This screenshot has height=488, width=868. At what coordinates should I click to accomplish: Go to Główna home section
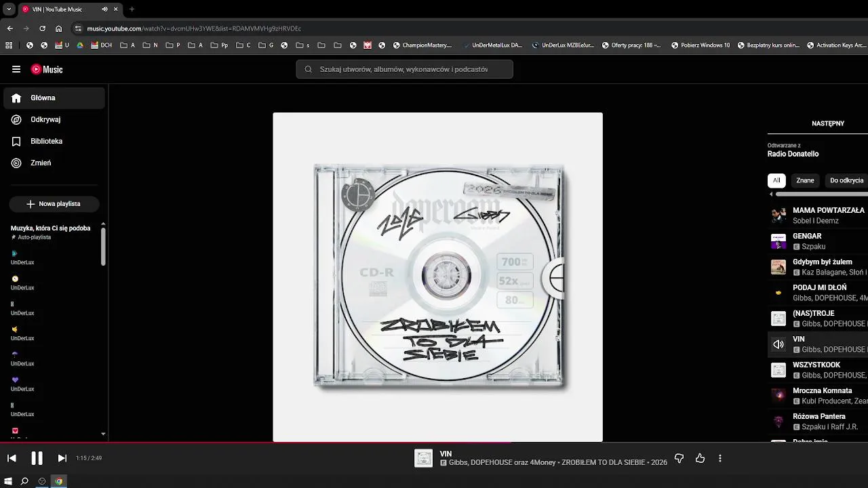(54, 98)
